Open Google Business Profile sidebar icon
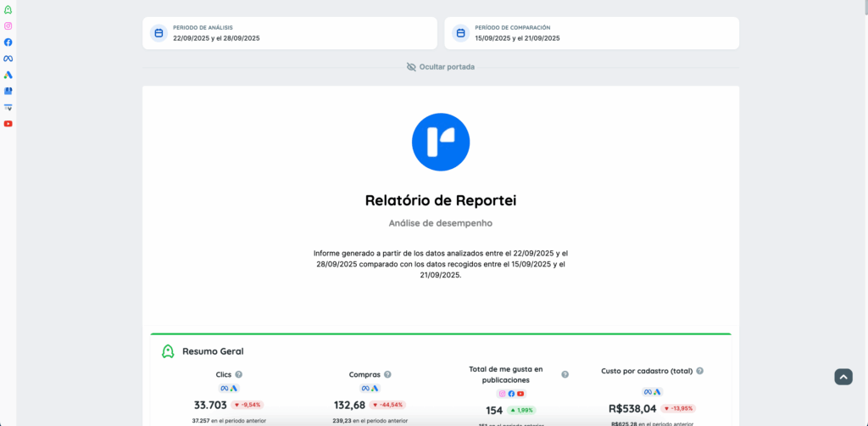The image size is (868, 426). point(8,91)
